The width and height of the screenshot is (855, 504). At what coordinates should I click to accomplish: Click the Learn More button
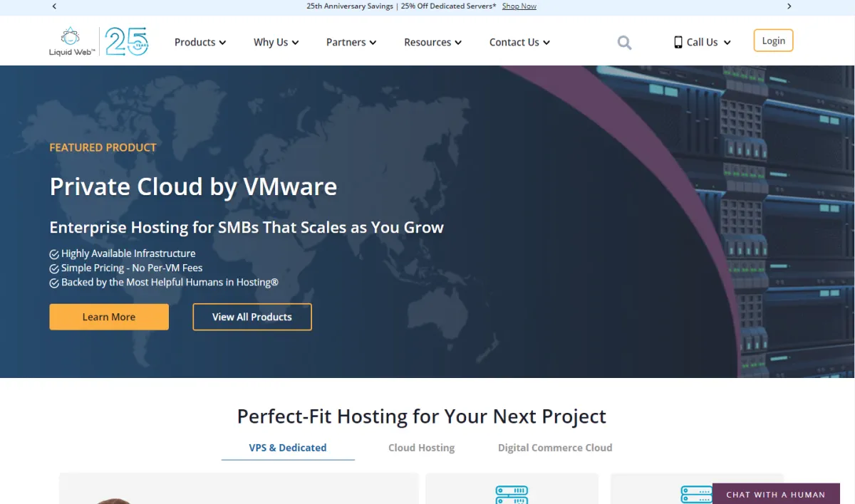(109, 317)
